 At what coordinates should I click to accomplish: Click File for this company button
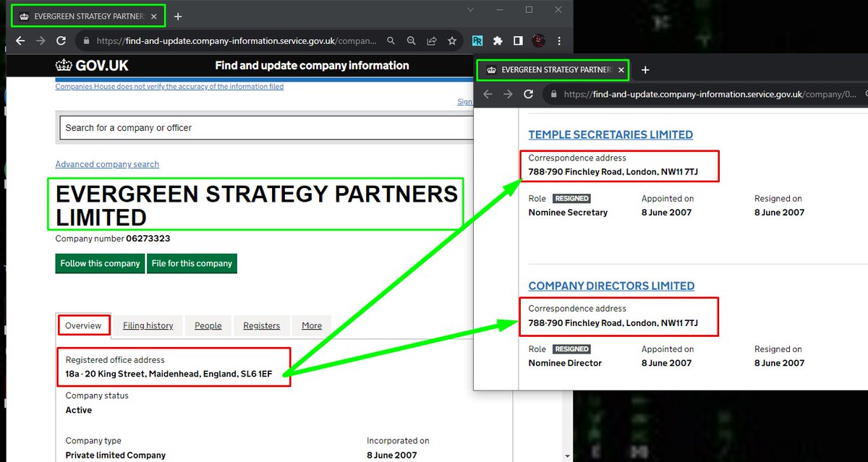click(192, 263)
